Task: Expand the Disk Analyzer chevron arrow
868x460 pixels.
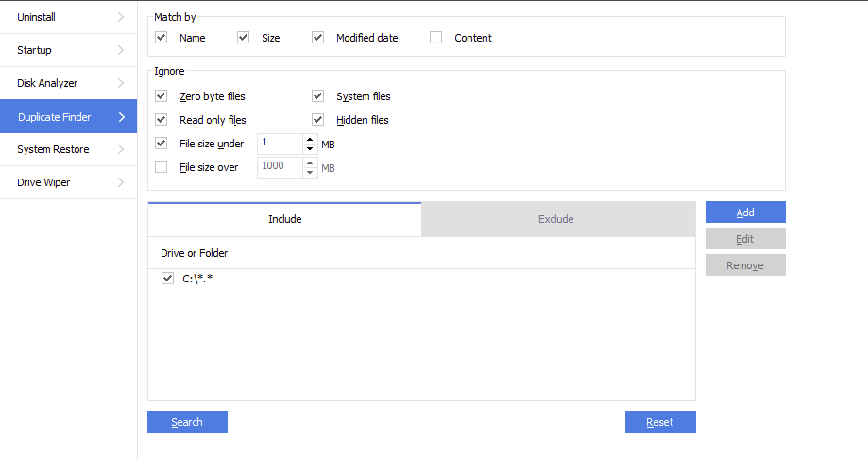Action: (x=121, y=83)
